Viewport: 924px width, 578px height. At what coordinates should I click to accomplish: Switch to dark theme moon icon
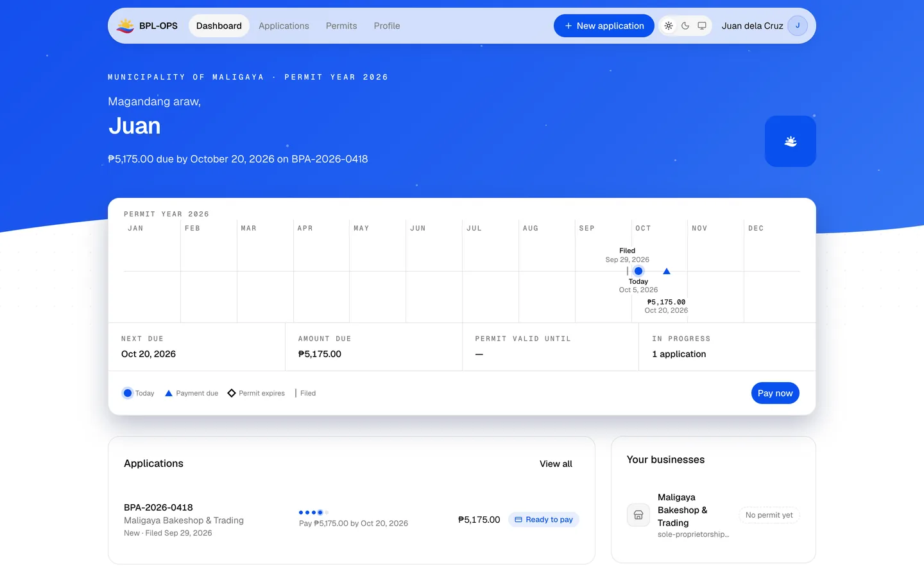pos(685,26)
